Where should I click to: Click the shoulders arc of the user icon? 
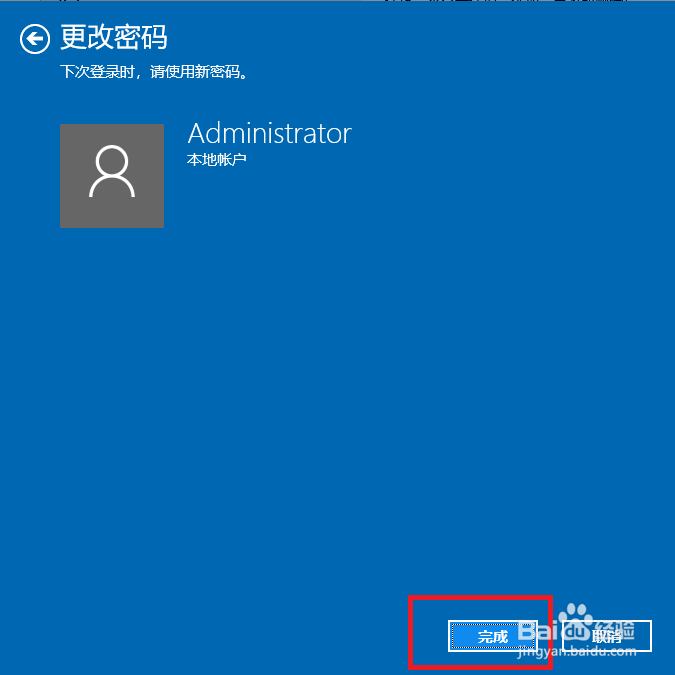112,186
